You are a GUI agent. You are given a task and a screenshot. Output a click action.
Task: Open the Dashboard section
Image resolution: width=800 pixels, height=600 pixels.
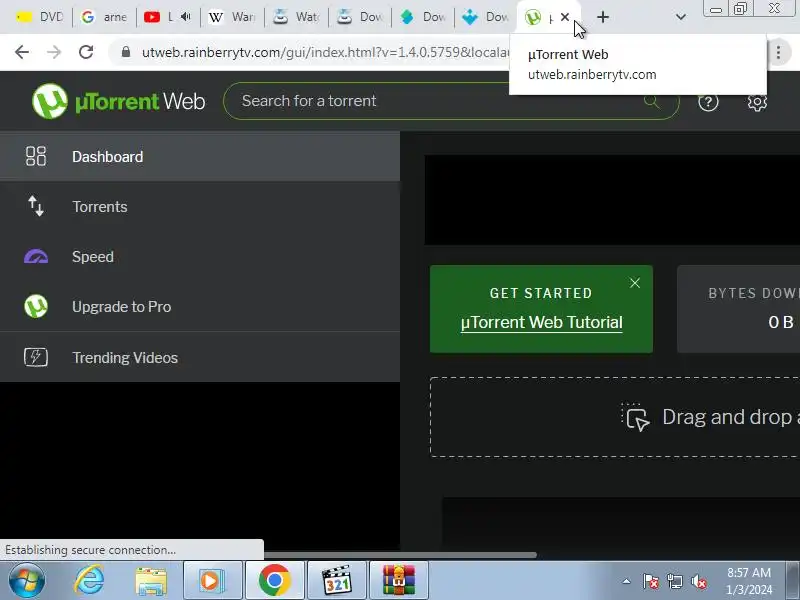coord(200,157)
